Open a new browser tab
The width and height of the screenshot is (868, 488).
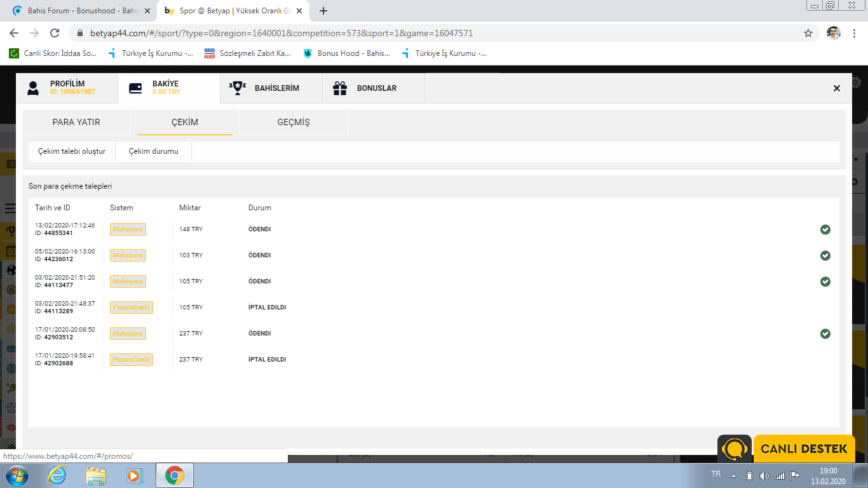tap(323, 11)
